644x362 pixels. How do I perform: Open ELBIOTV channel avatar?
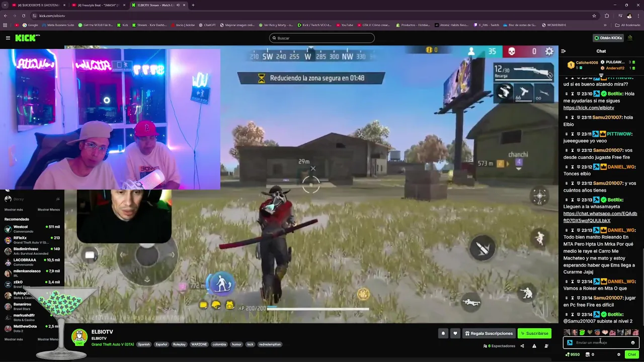coord(79,337)
